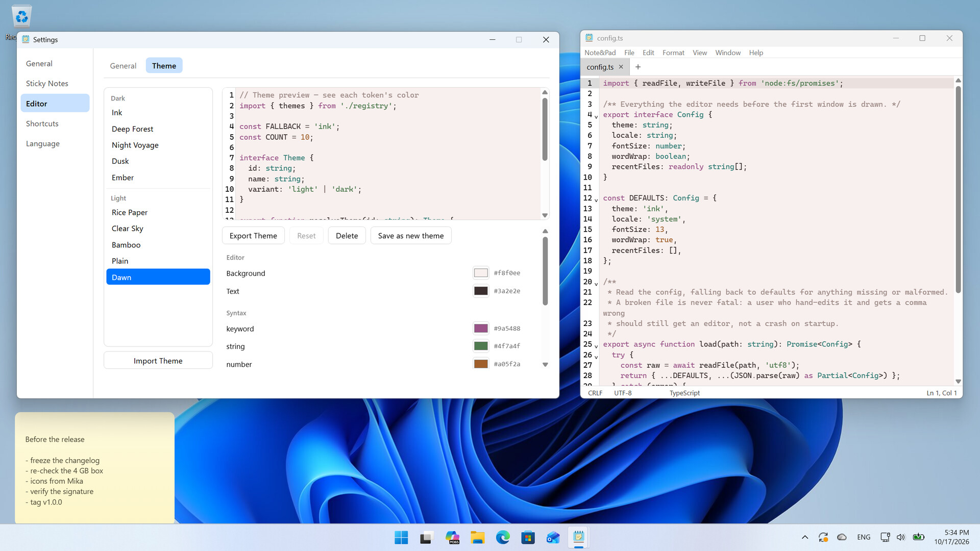
Task: Click the Reset button
Action: tap(306, 236)
